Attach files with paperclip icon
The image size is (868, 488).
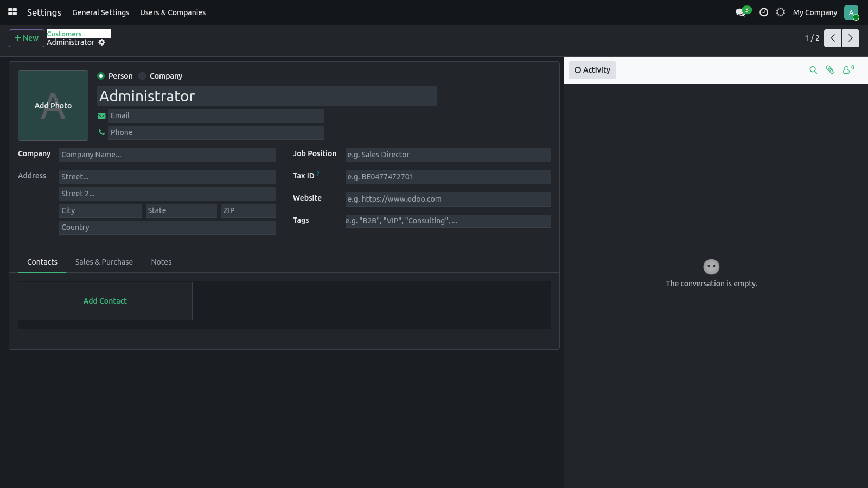pyautogui.click(x=830, y=70)
